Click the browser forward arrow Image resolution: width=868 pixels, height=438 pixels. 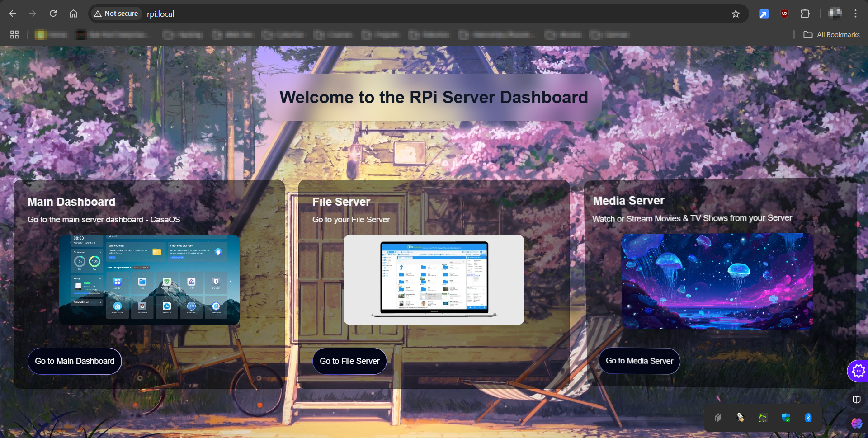click(x=33, y=14)
